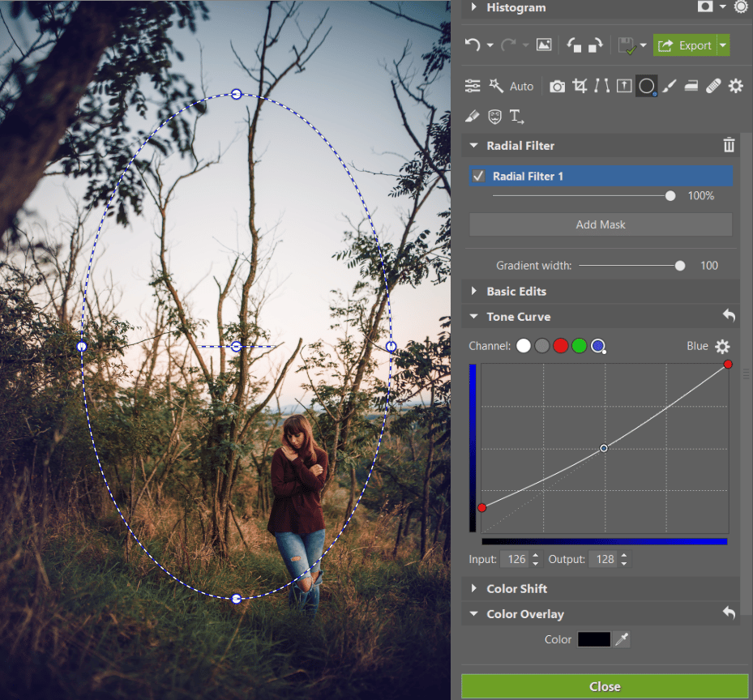This screenshot has height=700, width=753.
Task: Open histogram display sun icon
Action: 741,6
